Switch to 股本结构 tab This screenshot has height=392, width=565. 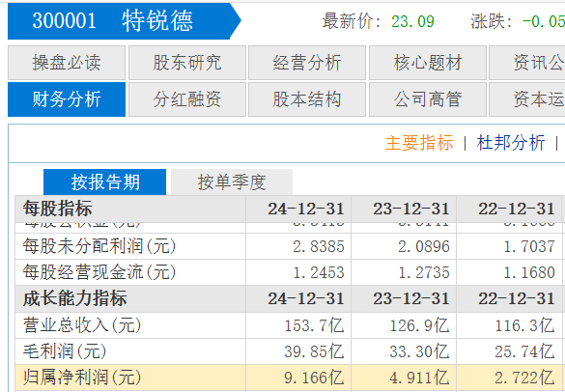pyautogui.click(x=307, y=99)
